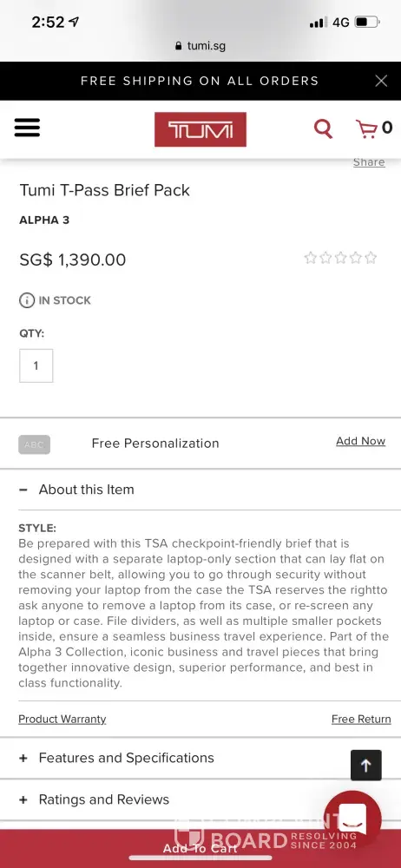
Task: Click the scroll-to-top arrow button
Action: [x=366, y=765]
